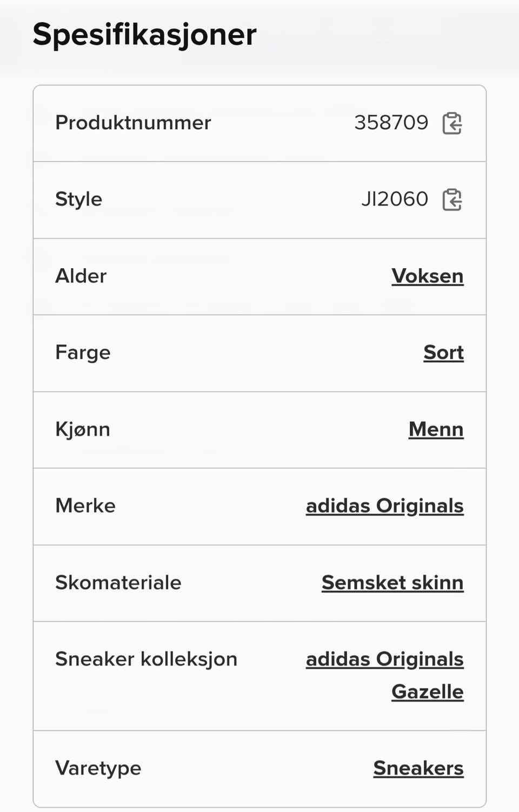Viewport: 519px width, 812px height.
Task: Open the Menn gender link
Action: [436, 429]
